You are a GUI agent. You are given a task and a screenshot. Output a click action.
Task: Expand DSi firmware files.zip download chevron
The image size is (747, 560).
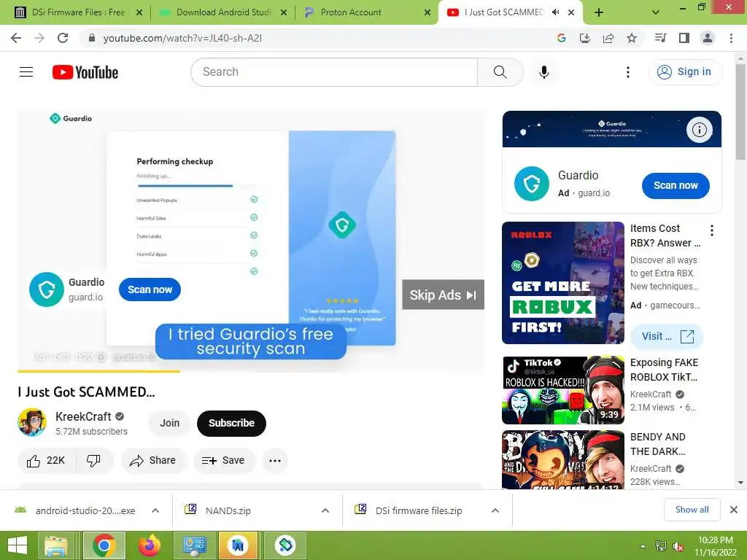pos(495,510)
